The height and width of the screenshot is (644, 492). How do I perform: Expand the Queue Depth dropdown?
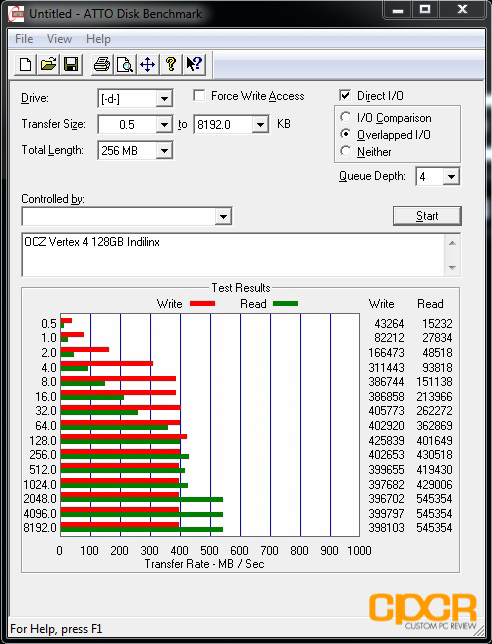coord(451,177)
